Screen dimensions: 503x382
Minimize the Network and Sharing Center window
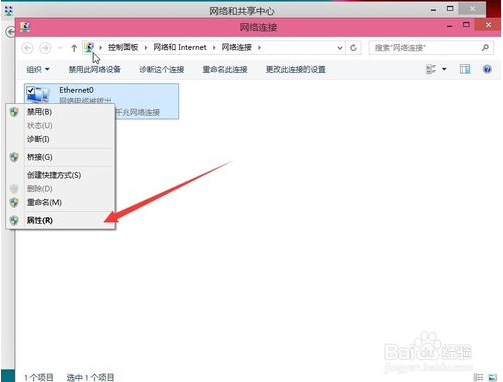coord(433,10)
